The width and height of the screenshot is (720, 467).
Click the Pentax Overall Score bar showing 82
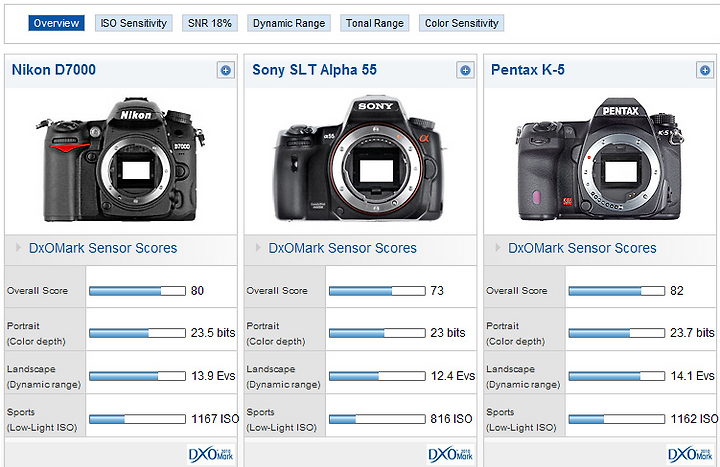(617, 291)
